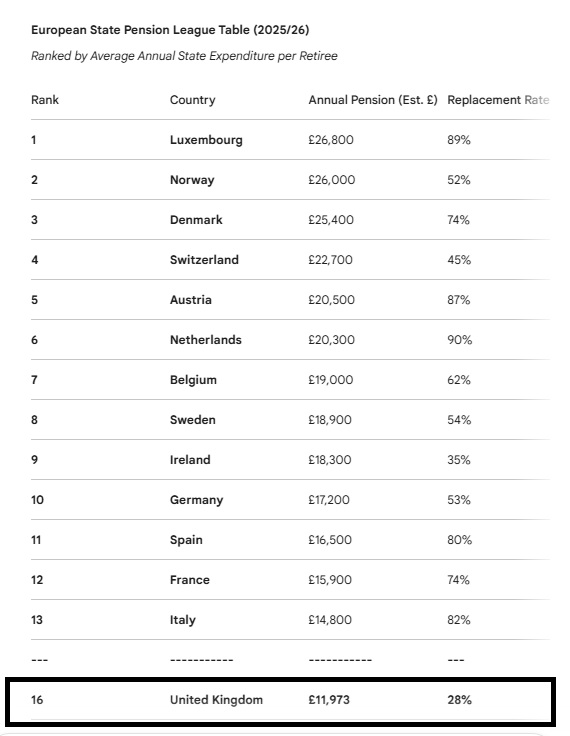The height and width of the screenshot is (736, 570).
Task: Click Sweden's 54% replacement rate
Action: point(459,420)
